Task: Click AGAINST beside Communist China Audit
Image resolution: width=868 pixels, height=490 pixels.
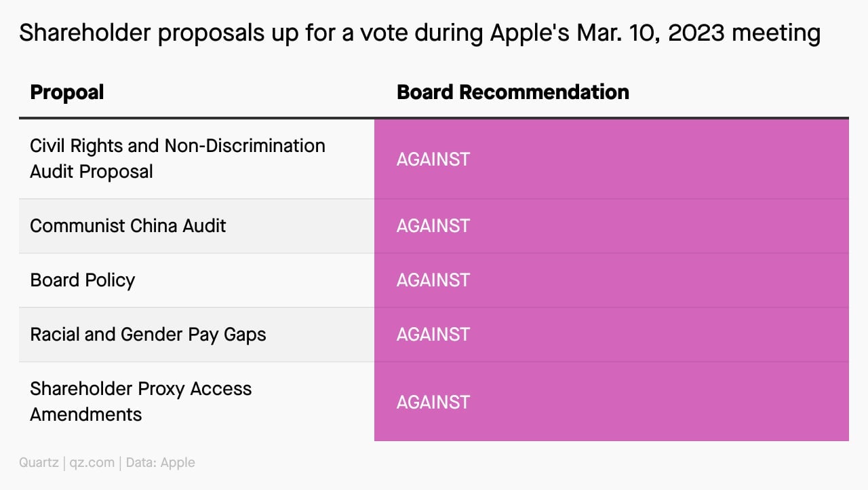Action: [433, 226]
